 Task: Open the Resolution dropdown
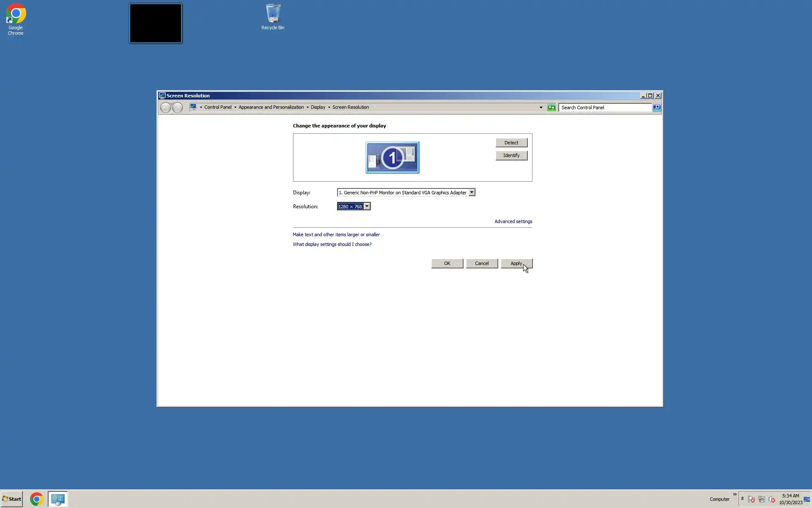click(367, 207)
